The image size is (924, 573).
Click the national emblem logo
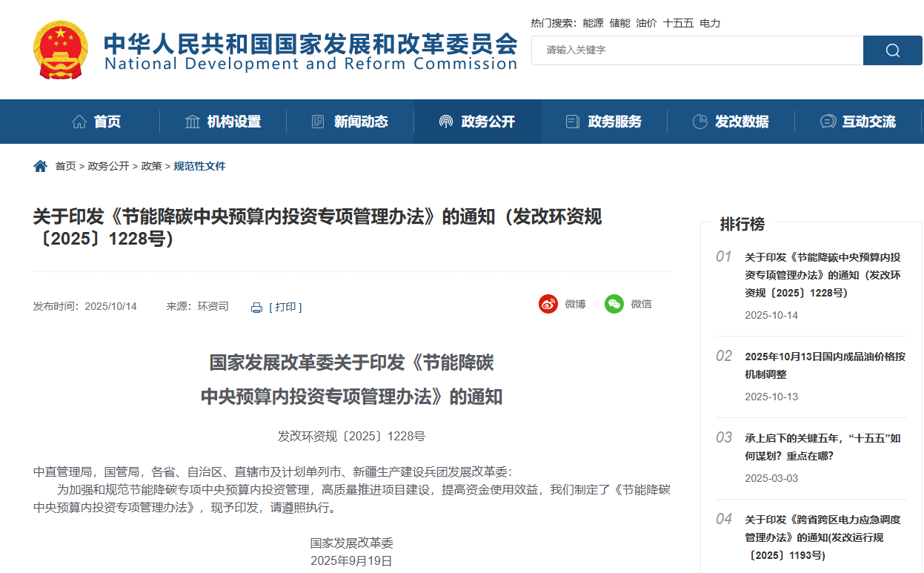point(59,50)
